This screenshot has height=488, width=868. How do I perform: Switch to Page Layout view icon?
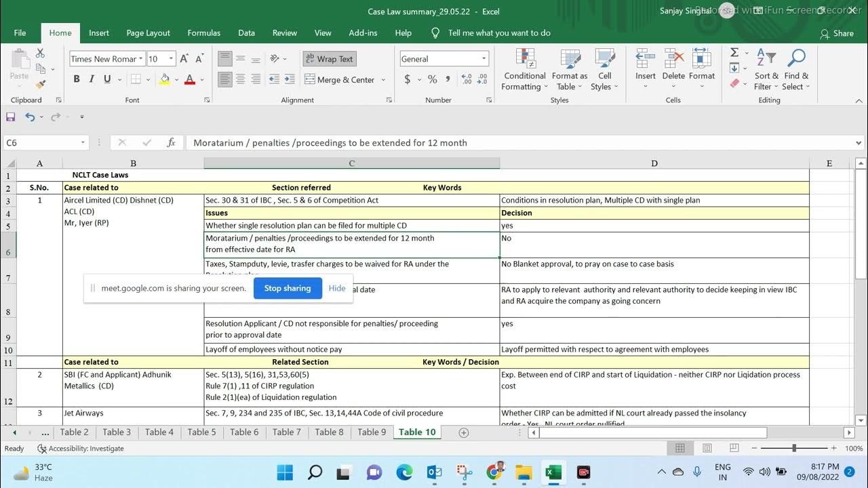pyautogui.click(x=707, y=448)
